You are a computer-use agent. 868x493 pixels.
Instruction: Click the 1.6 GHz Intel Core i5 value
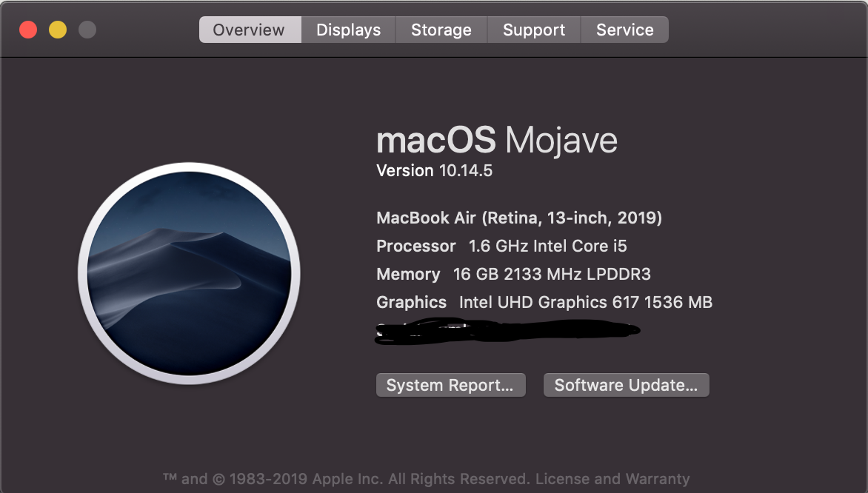(547, 246)
